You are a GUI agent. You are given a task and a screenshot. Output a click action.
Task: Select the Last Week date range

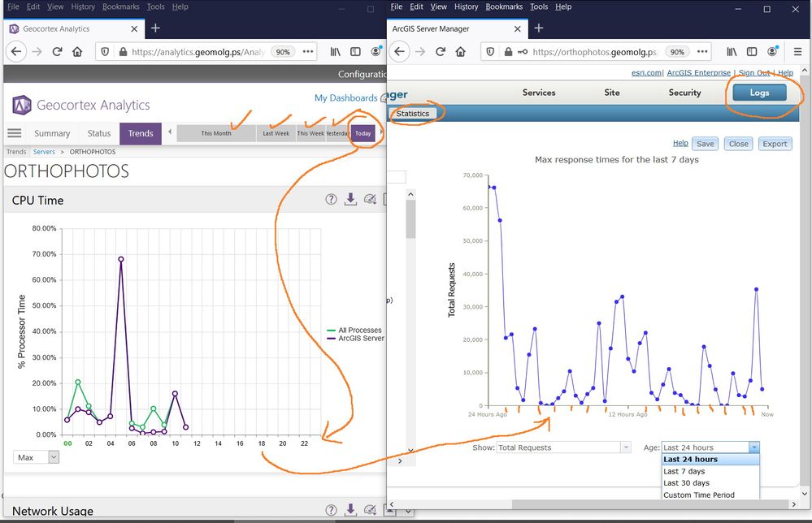pos(276,133)
